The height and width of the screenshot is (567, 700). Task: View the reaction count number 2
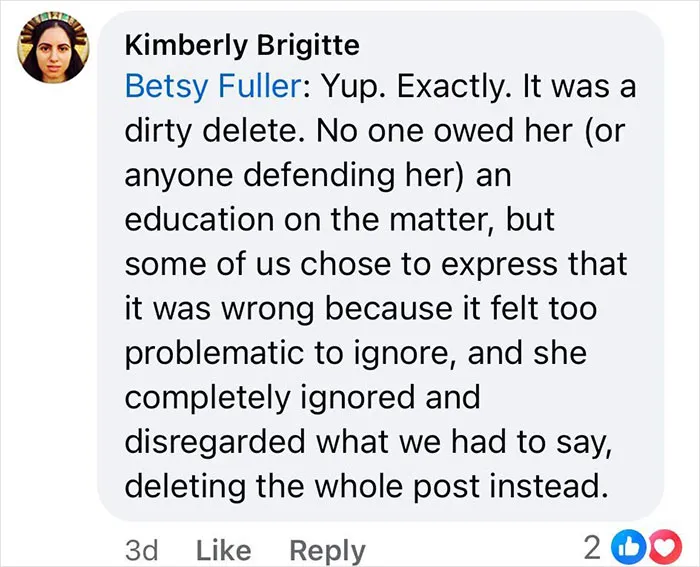tap(592, 548)
